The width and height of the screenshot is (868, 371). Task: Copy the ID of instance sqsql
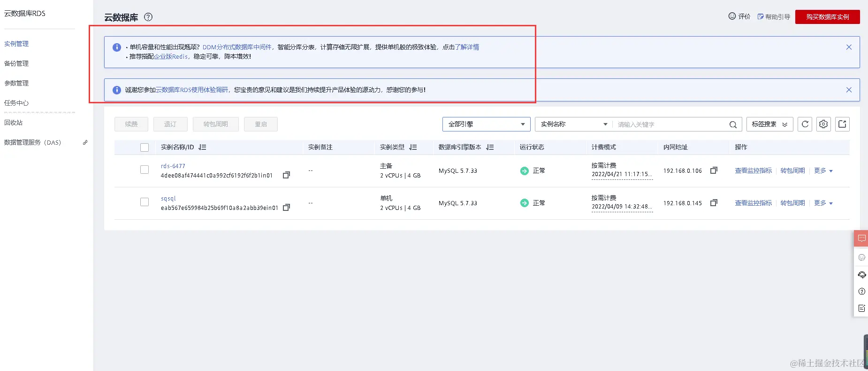click(286, 208)
